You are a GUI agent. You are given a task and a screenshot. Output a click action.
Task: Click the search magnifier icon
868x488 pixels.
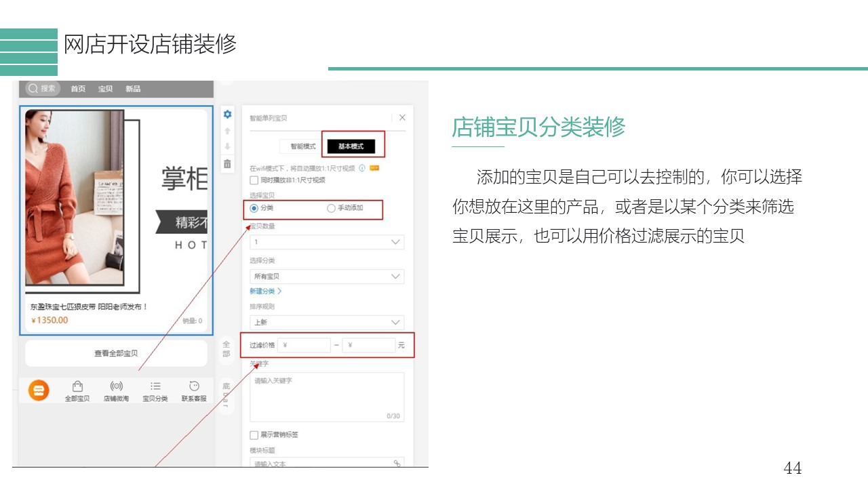[x=33, y=88]
